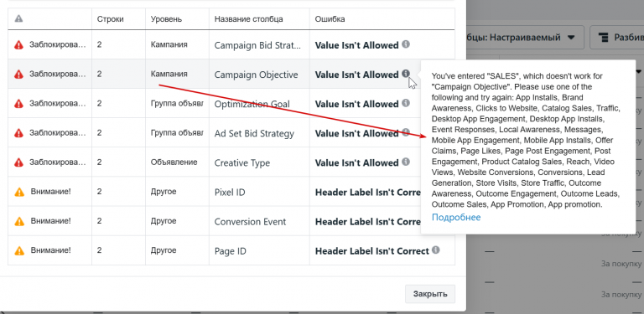Select the Pixel ID warning row
Image resolution: width=644 pixels, height=314 pixels.
(231, 192)
